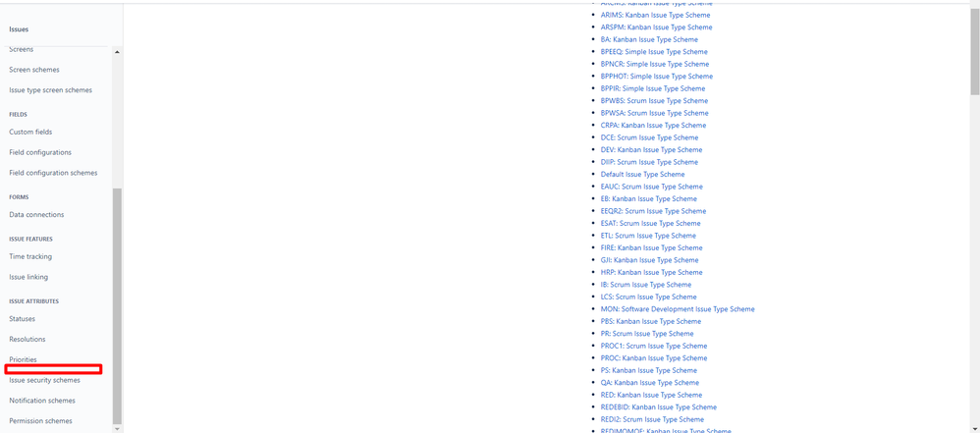This screenshot has width=980, height=433.
Task: Open BPPHOT: Simple Issue Type Scheme
Action: click(657, 77)
